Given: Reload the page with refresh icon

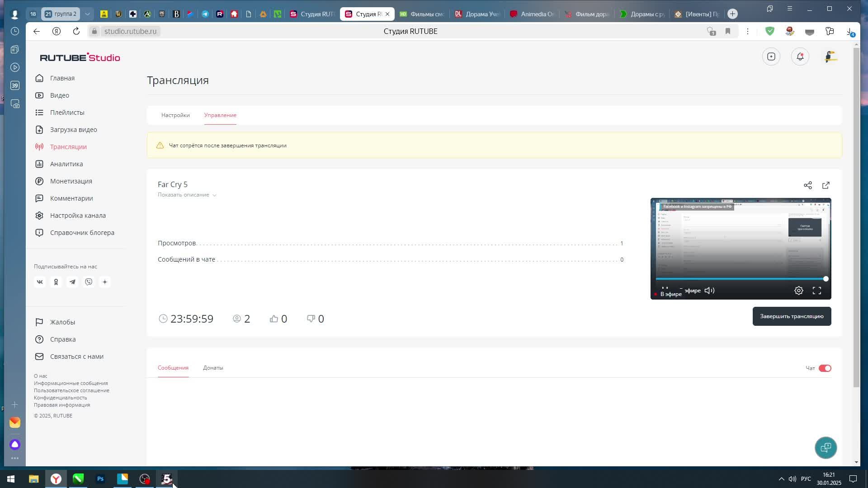Looking at the screenshot, I should (76, 31).
